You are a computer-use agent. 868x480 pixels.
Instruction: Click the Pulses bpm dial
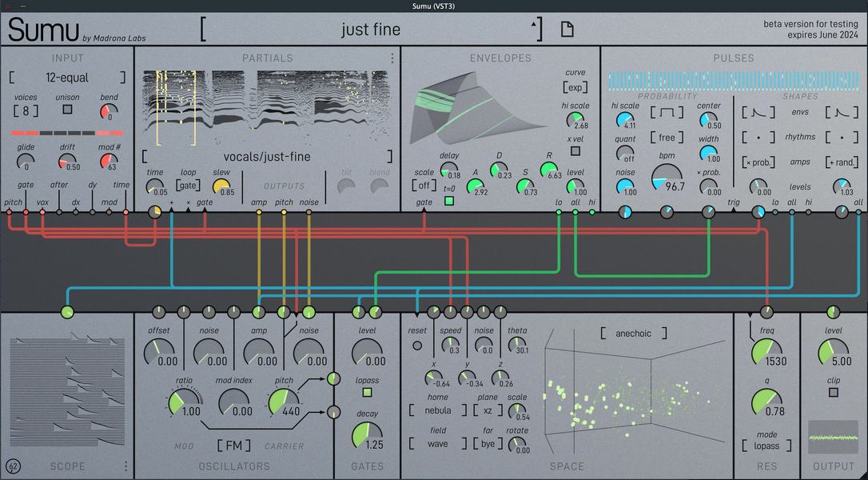pos(667,178)
